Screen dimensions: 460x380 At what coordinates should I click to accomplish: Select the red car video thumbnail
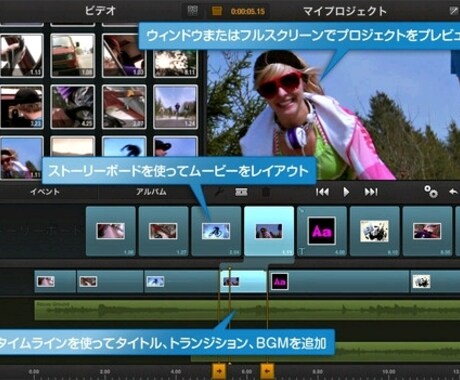[73, 56]
